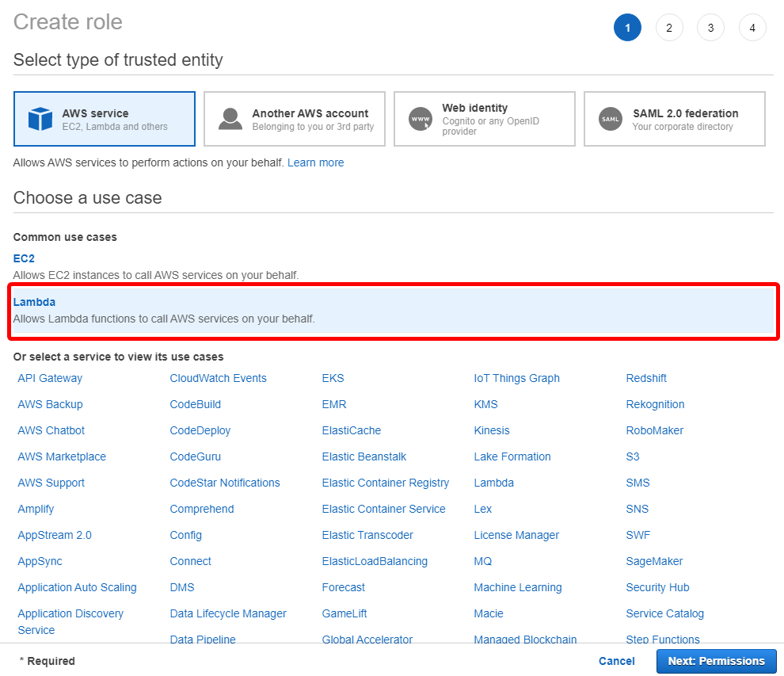Viewport: 784px width, 676px height.
Task: Select CodeBuild service
Action: (195, 404)
